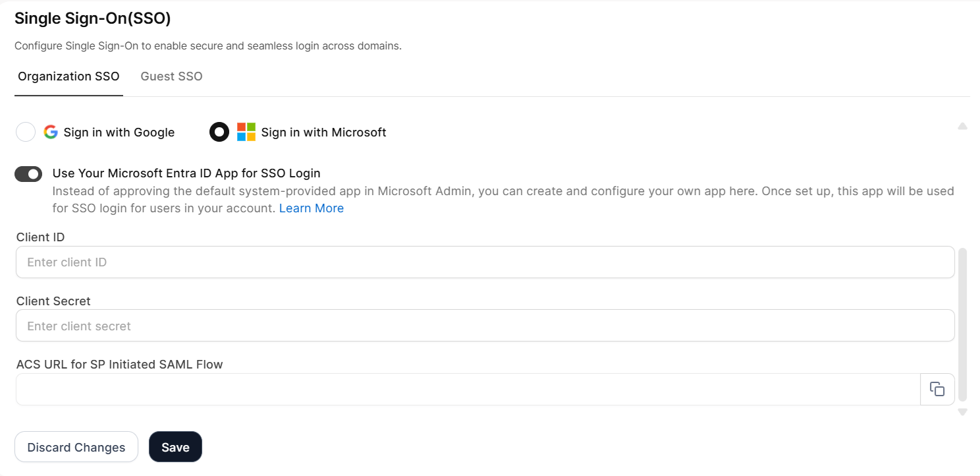The width and height of the screenshot is (980, 476).
Task: Click the "Sign in with Google" label text
Action: [119, 133]
